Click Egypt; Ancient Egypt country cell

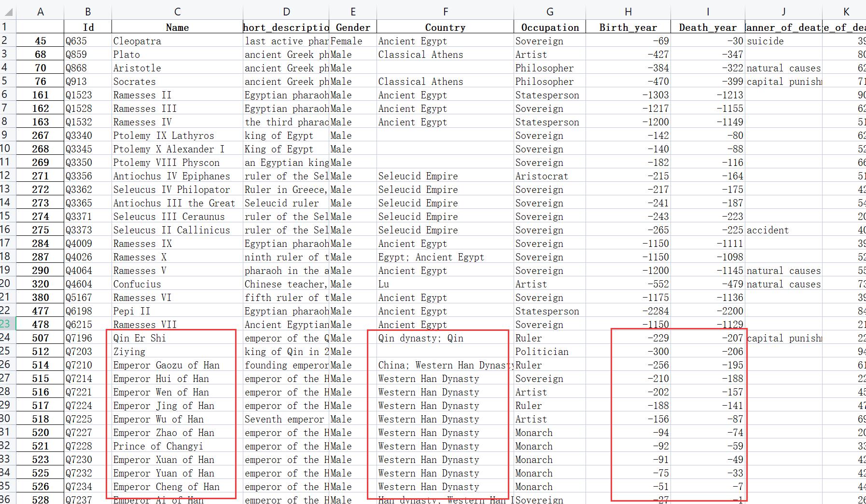point(445,257)
